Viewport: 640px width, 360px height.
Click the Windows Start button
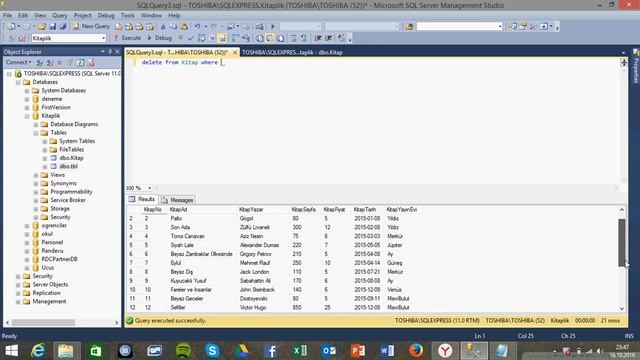click(x=11, y=351)
